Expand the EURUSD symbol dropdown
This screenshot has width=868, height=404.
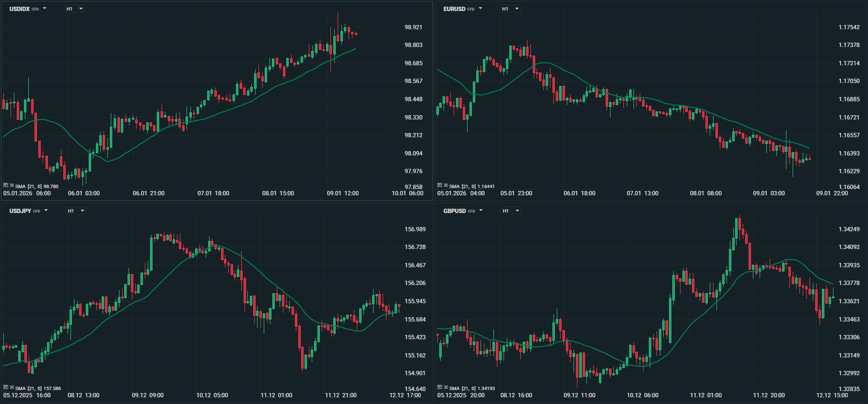tap(480, 9)
